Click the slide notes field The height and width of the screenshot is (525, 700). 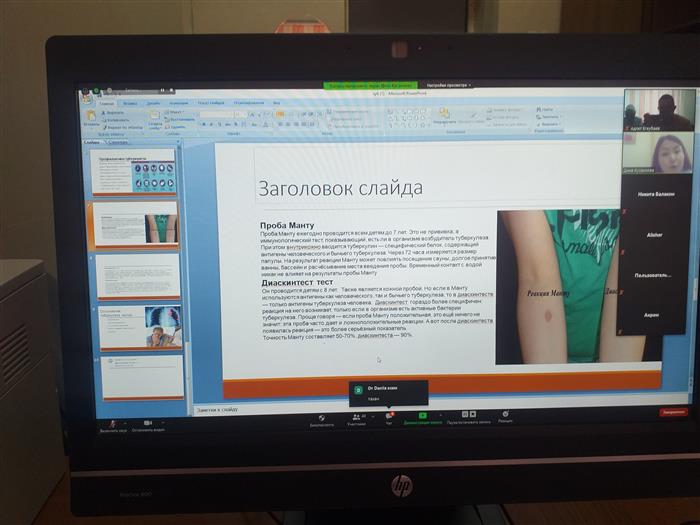click(x=400, y=408)
